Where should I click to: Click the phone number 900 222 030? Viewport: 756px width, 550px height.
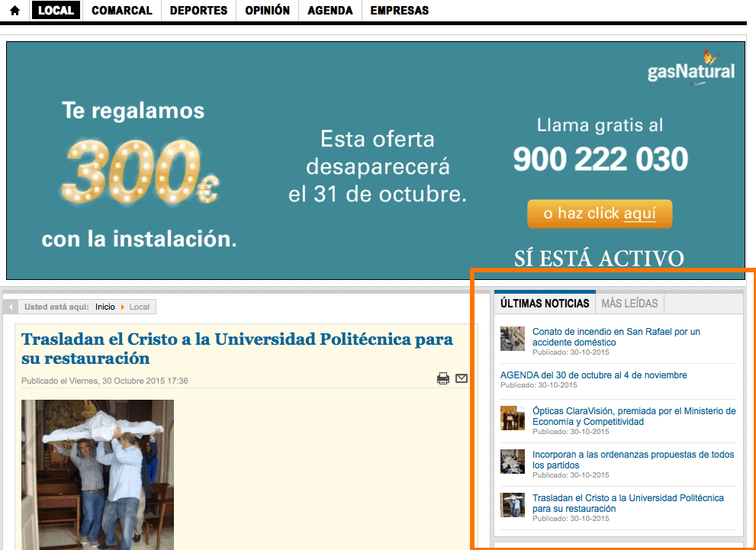pos(600,159)
